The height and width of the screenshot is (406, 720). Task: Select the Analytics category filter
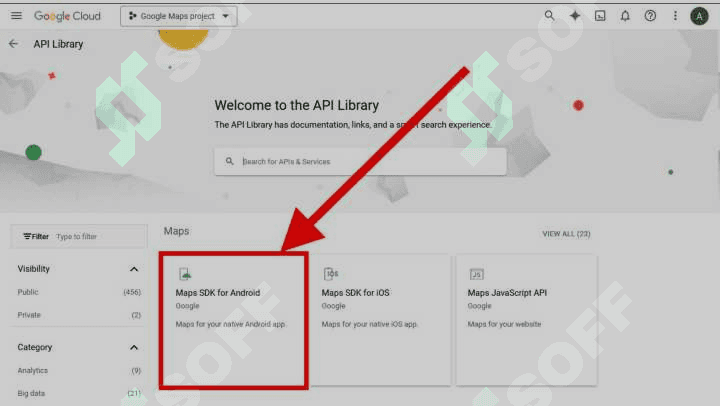click(x=33, y=370)
